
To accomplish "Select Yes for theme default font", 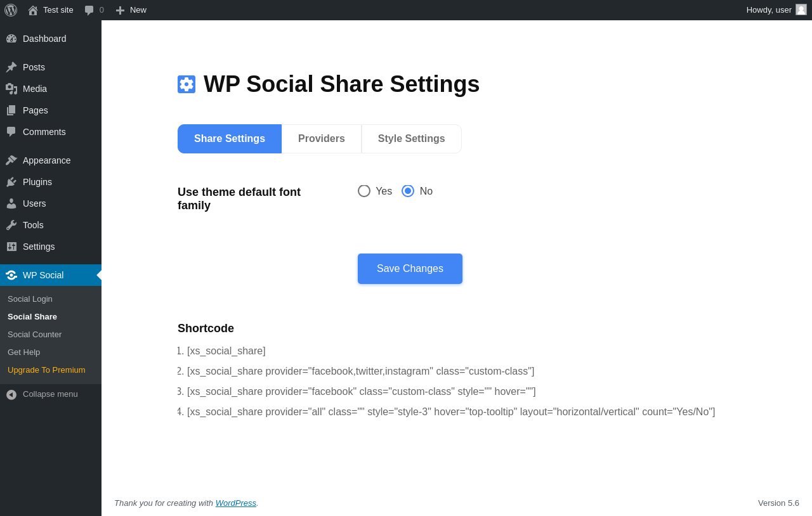I will coord(364,191).
